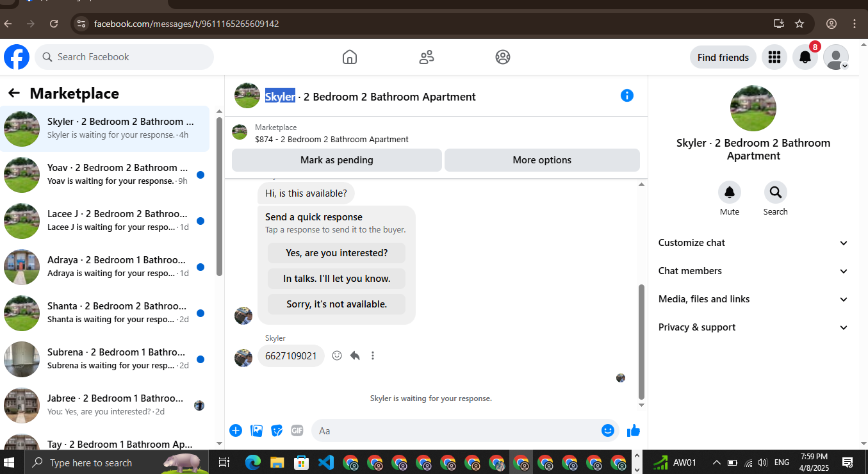Image resolution: width=868 pixels, height=474 pixels.
Task: Open the volume icon in system tray
Action: [762, 462]
